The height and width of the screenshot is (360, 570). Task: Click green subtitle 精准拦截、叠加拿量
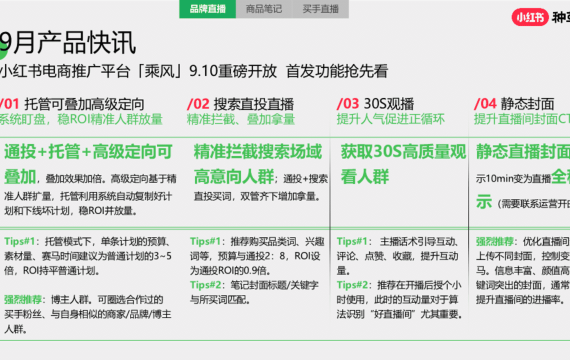click(x=241, y=119)
